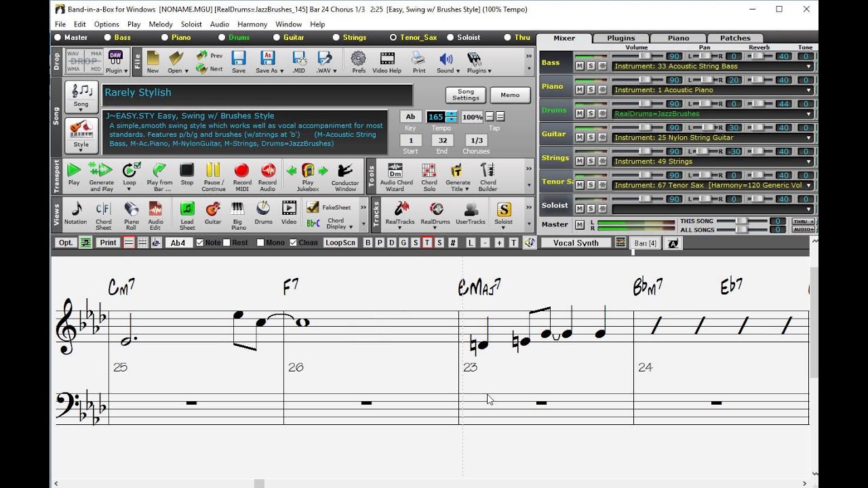Mute the Bass track in Mixer

[580, 66]
